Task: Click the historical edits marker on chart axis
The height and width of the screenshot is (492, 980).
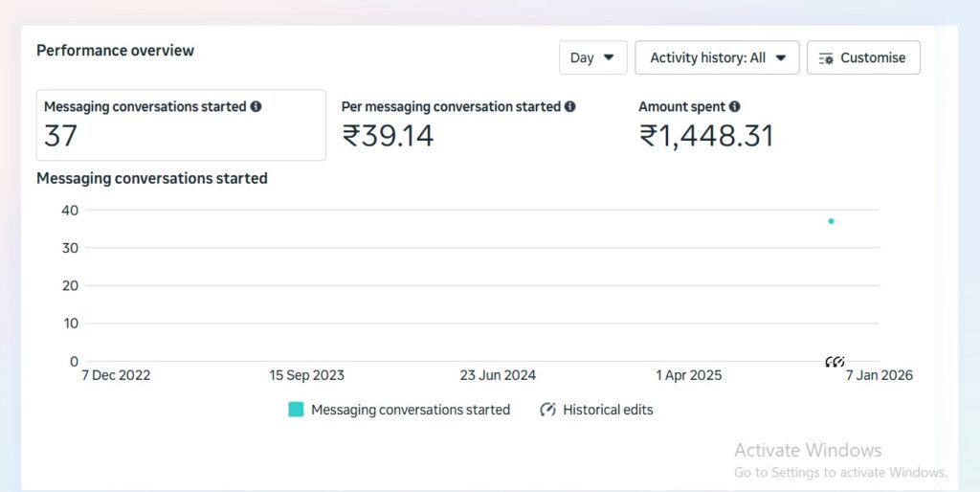Action: [x=835, y=362]
